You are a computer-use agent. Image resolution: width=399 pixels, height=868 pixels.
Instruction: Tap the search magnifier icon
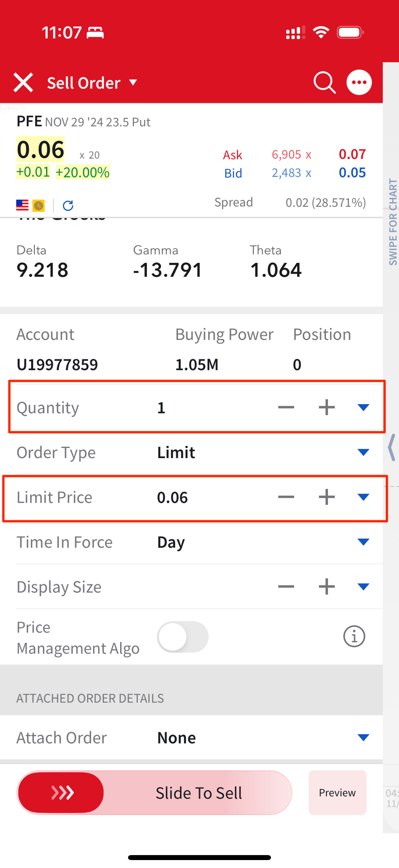[x=324, y=82]
